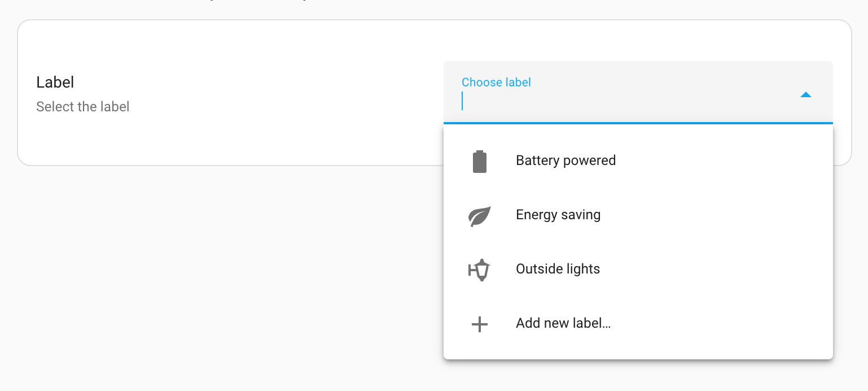Click the battery icon next to Battery powered
The width and height of the screenshot is (868, 391).
(479, 160)
